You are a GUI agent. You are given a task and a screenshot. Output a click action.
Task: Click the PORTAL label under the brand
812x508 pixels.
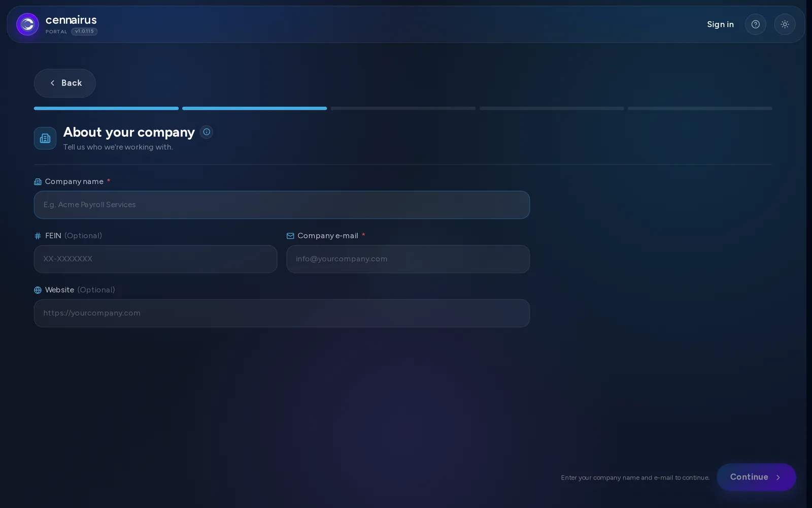[x=56, y=31]
